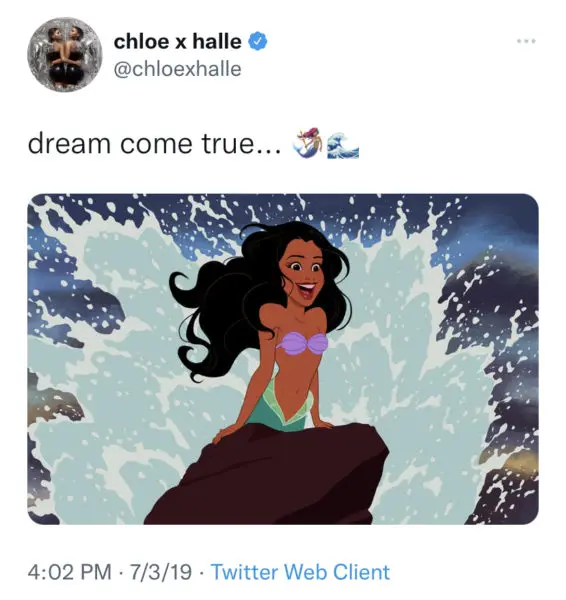The width and height of the screenshot is (566, 600).
Task: Open the chloe x halle profile avatar
Action: 65,55
